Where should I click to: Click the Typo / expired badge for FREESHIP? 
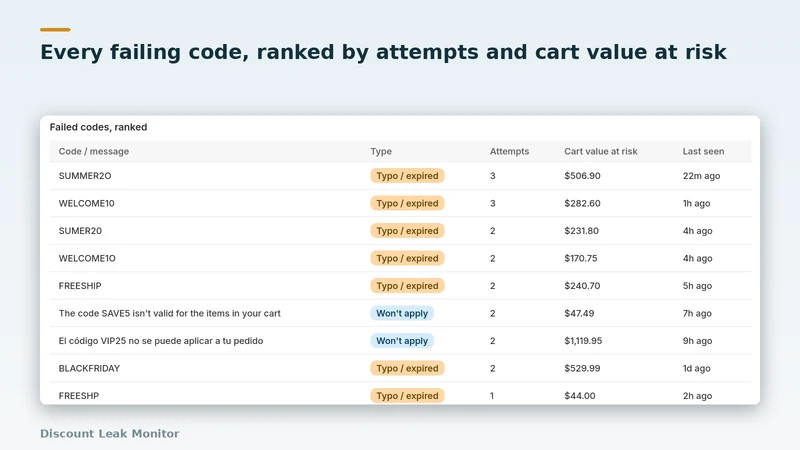407,286
